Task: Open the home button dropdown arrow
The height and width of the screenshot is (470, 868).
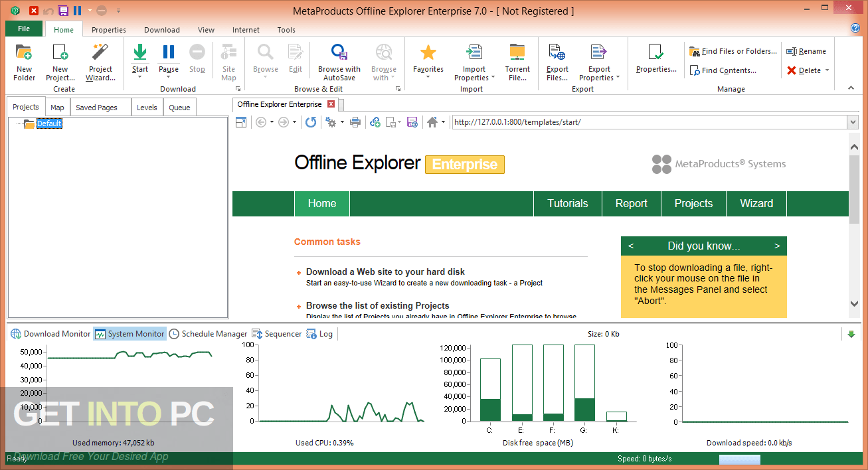Action: 443,122
